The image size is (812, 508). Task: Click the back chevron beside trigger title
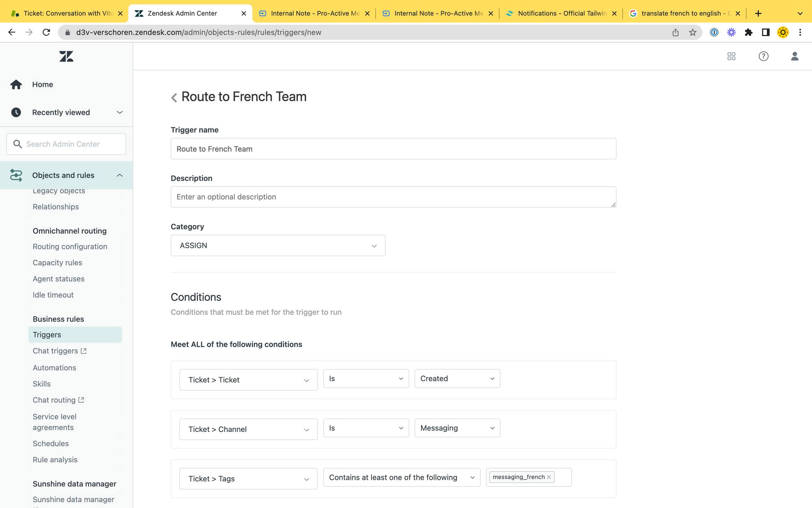(x=174, y=98)
